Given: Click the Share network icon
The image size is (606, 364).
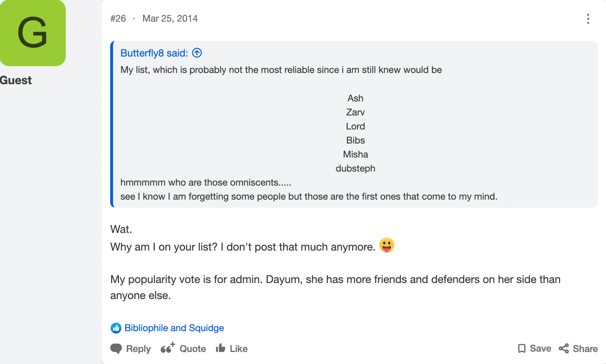Looking at the screenshot, I should [564, 348].
